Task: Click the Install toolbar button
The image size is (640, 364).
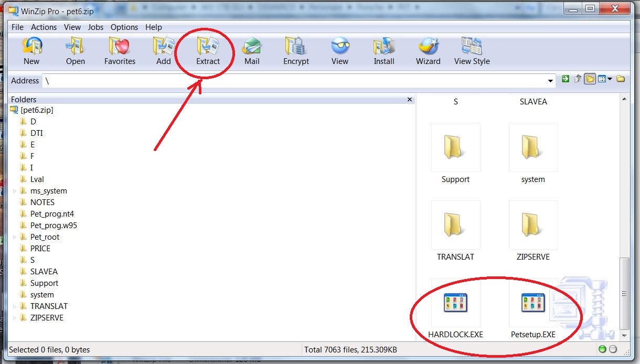Action: [384, 51]
